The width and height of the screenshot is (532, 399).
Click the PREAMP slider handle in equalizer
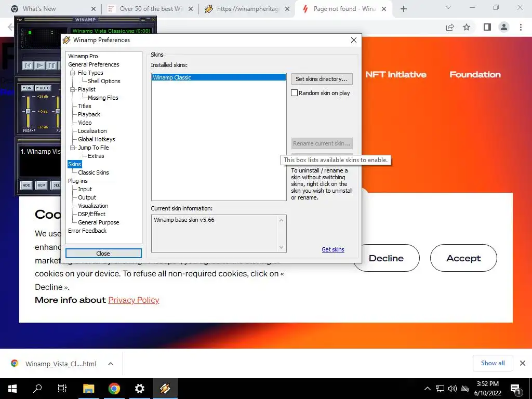(28, 111)
